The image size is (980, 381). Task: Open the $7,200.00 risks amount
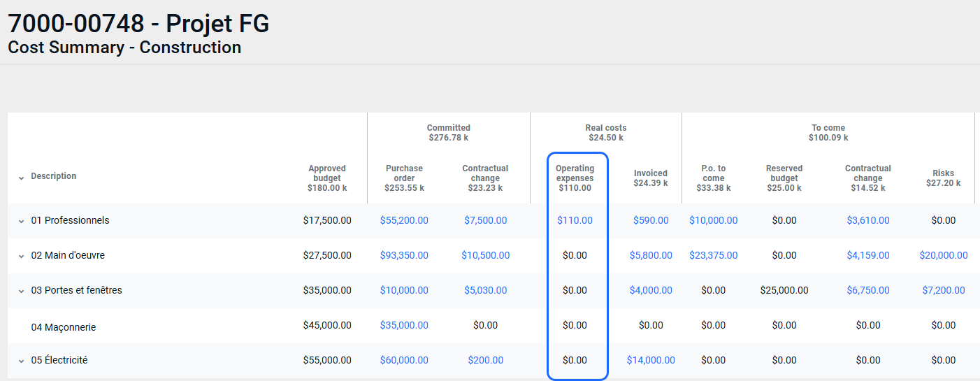pos(944,290)
